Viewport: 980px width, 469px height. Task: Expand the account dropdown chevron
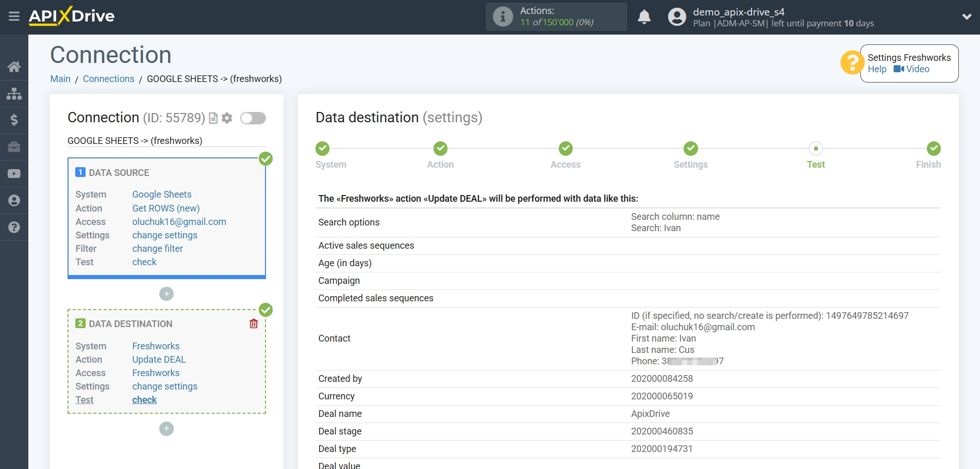coord(967,17)
